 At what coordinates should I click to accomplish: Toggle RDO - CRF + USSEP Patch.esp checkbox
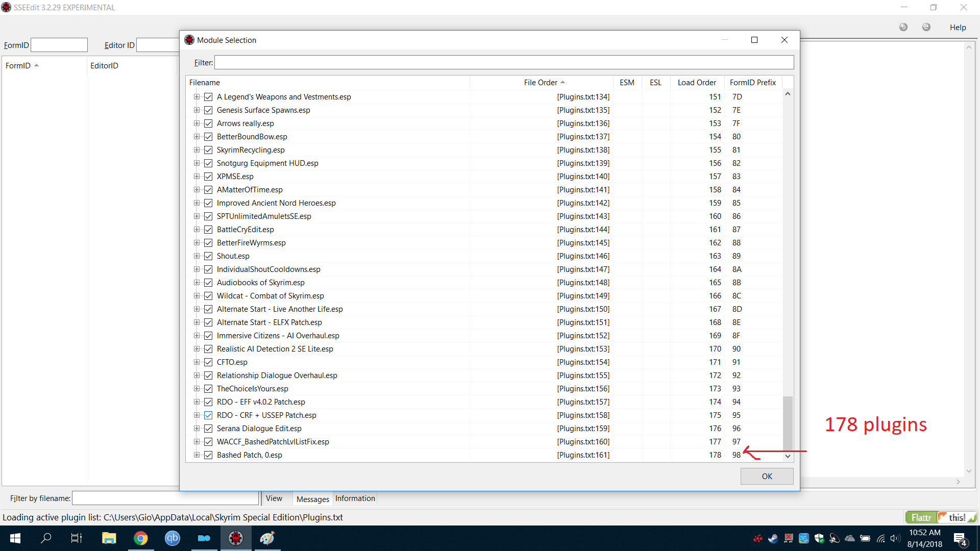click(208, 415)
